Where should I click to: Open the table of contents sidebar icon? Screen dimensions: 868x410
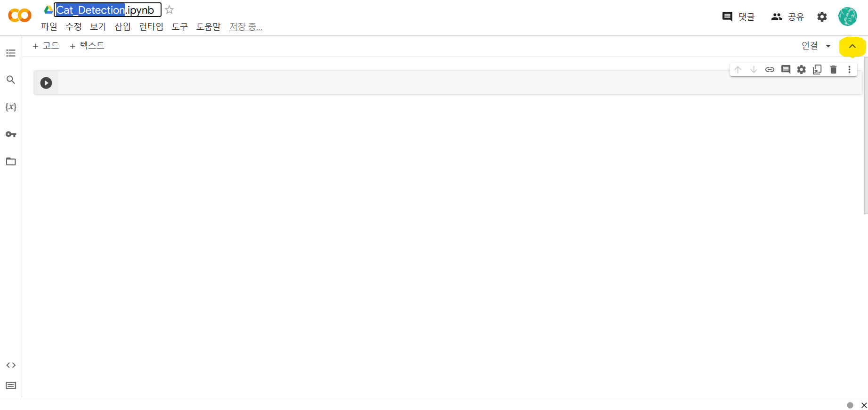[x=11, y=53]
